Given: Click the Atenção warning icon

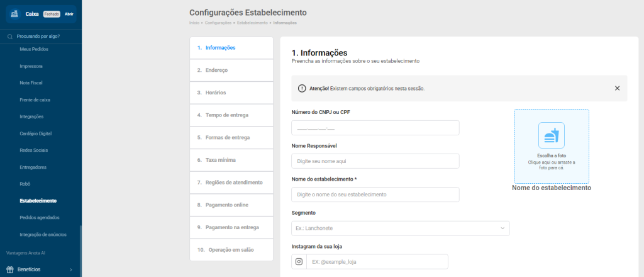Looking at the screenshot, I should click(x=302, y=88).
